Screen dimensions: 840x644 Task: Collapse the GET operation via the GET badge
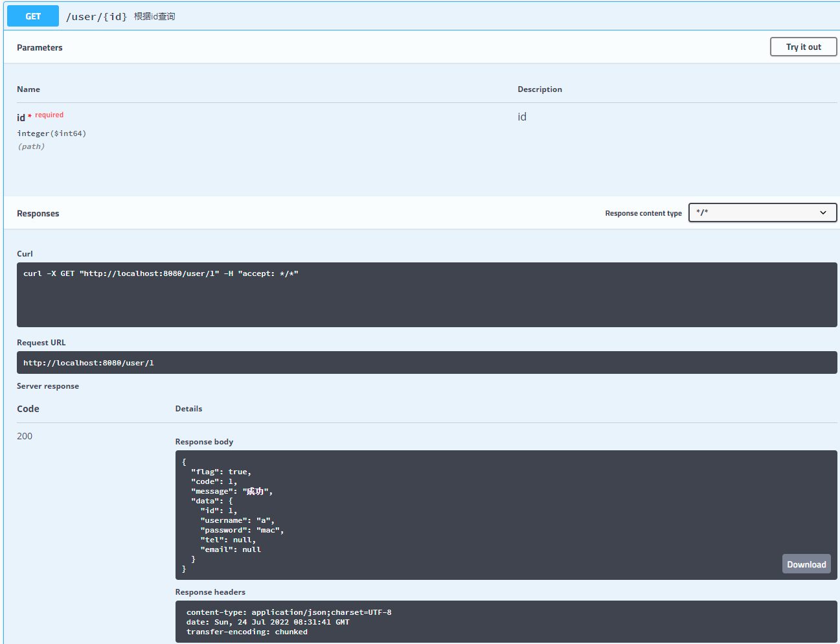33,16
